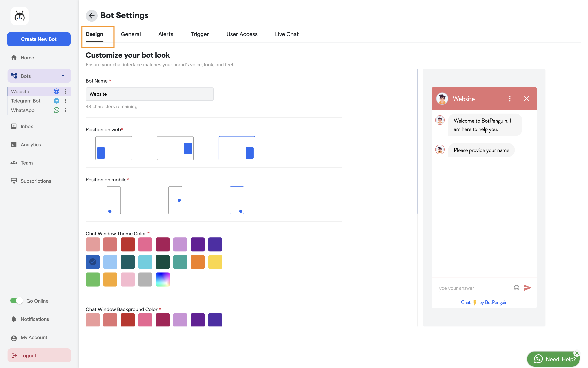Switch to the Trigger tab
588x368 pixels.
[200, 34]
